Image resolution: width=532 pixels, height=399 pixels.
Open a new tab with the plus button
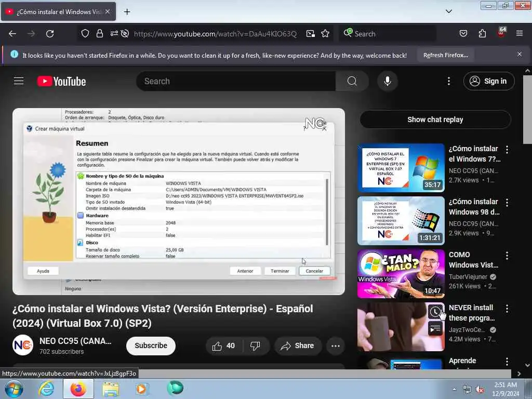pos(127,12)
